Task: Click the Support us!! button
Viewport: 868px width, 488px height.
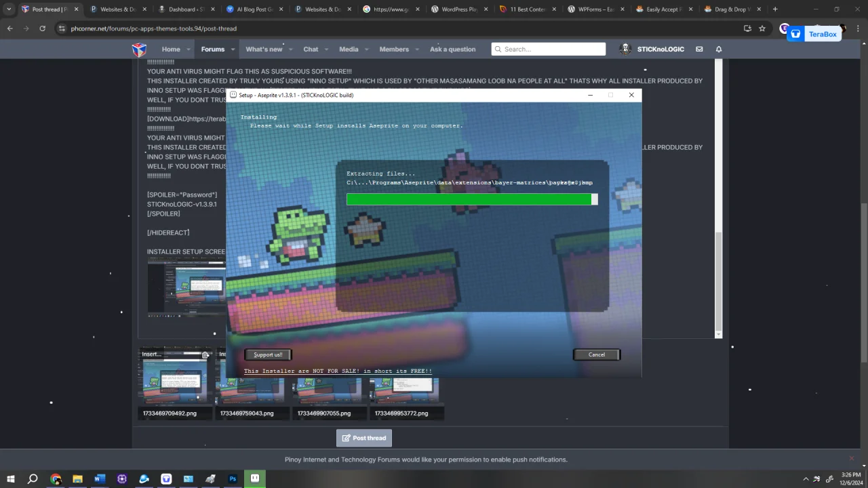Action: click(268, 354)
